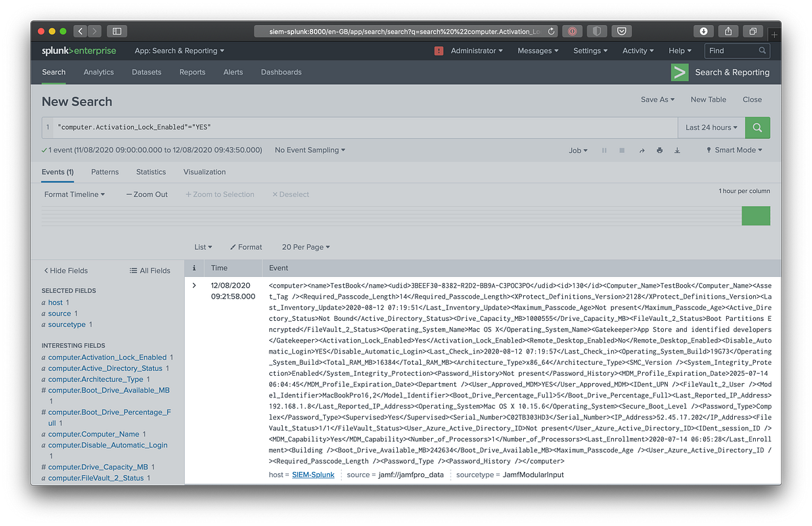Open the Settings menu
This screenshot has height=526, width=812.
(x=590, y=51)
